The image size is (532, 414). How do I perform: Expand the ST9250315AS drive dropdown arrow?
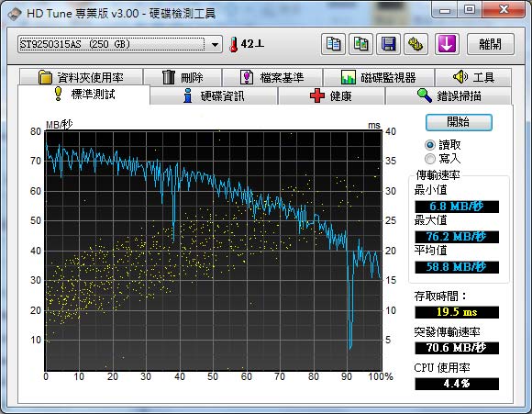coord(215,44)
